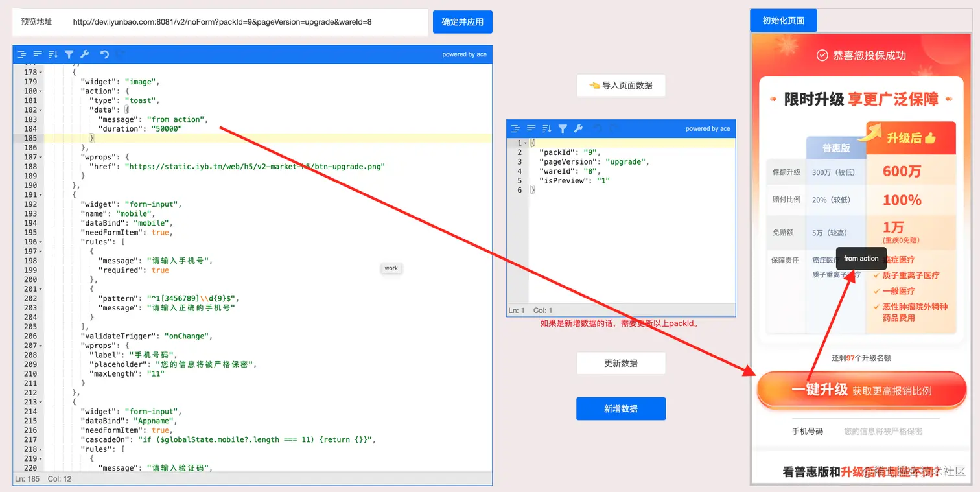Fold the form-input object at line 191
The width and height of the screenshot is (980, 492).
[41, 194]
